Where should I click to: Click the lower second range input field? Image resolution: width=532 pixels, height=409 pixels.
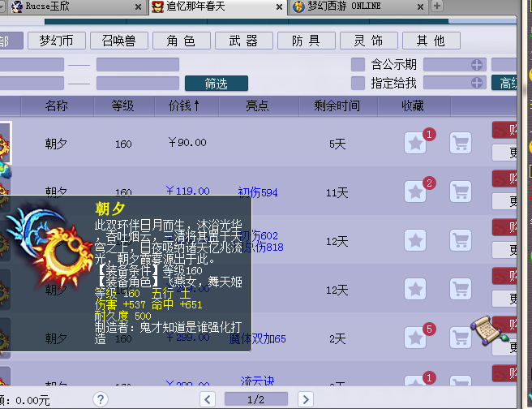138,83
